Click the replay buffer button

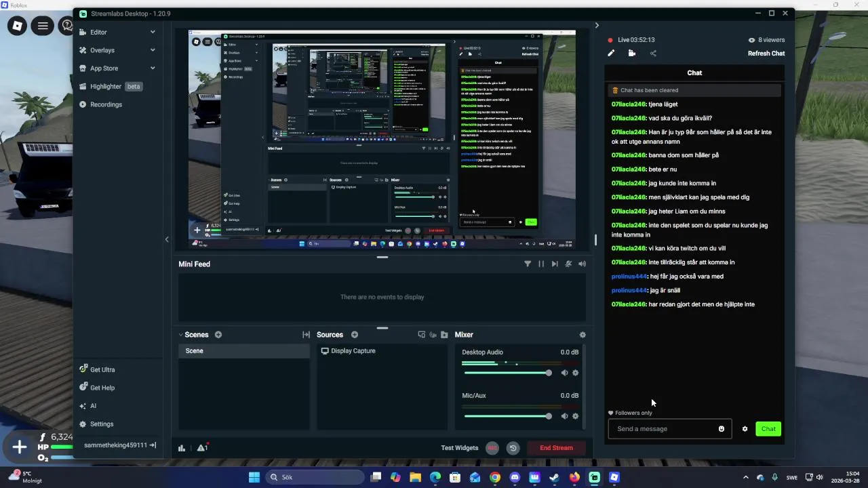(x=513, y=448)
